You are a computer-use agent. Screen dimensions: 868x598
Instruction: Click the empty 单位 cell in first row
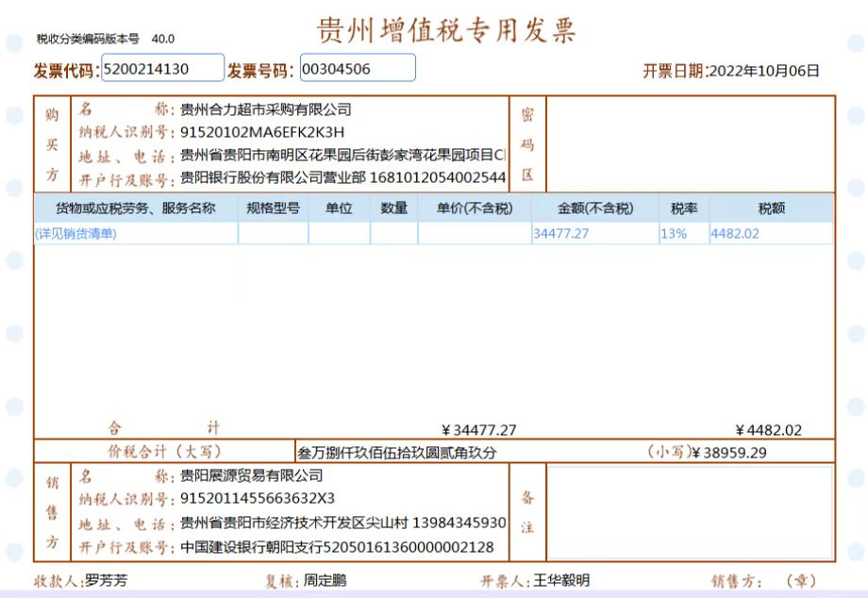[x=339, y=234]
